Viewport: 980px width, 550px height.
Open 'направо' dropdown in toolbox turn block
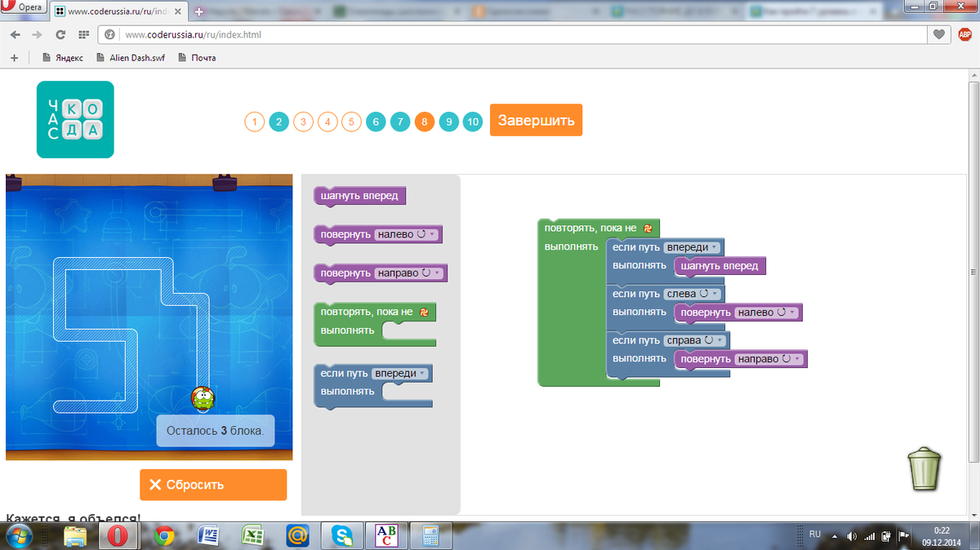click(x=409, y=273)
